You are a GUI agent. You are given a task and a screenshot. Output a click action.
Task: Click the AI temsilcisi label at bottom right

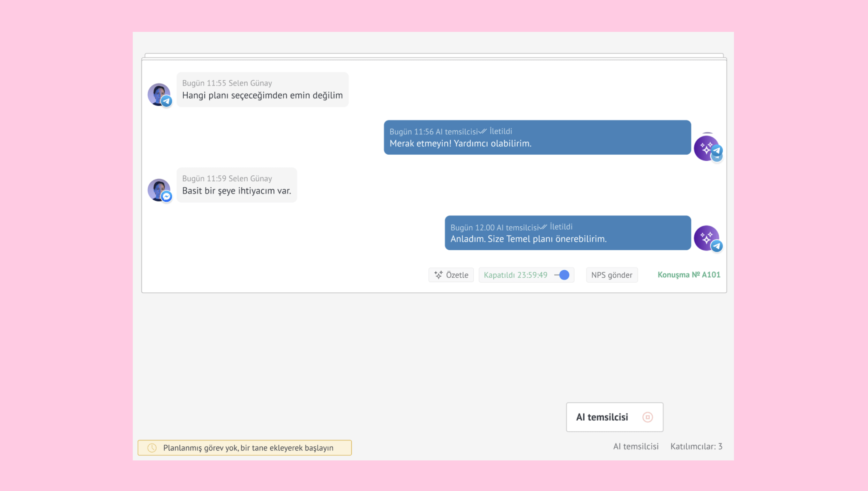pyautogui.click(x=635, y=446)
